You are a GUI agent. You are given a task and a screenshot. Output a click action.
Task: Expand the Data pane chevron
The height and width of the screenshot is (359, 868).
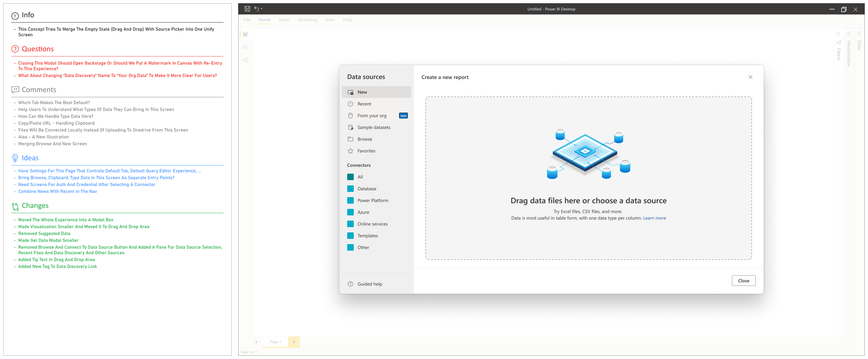pos(859,33)
